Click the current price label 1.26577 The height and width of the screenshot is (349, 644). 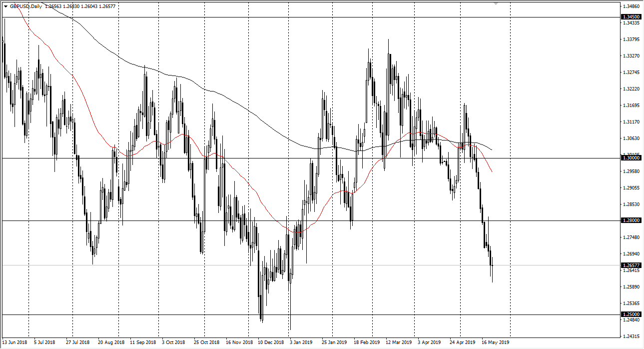click(x=632, y=265)
